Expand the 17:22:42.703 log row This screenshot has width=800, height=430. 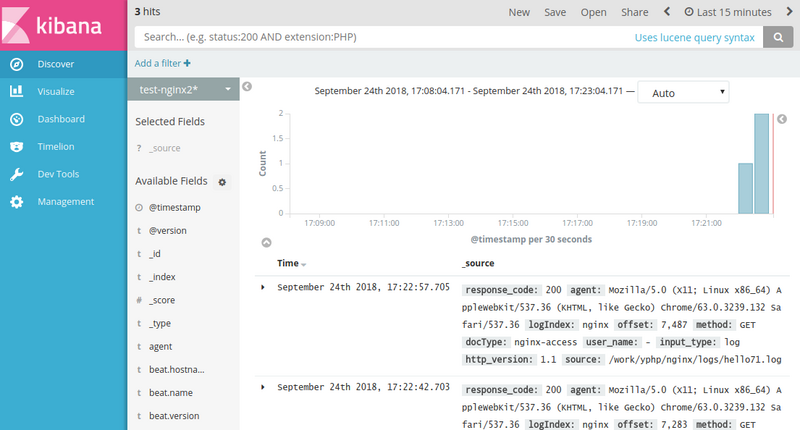[263, 387]
